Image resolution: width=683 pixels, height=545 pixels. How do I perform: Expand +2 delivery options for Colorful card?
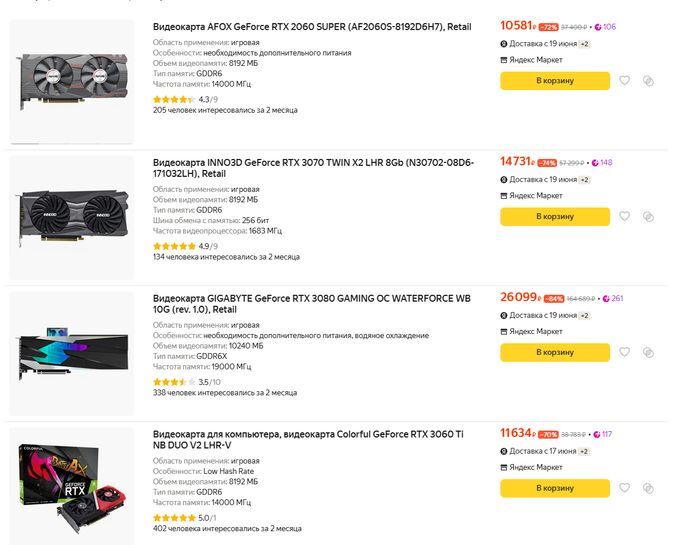[584, 452]
